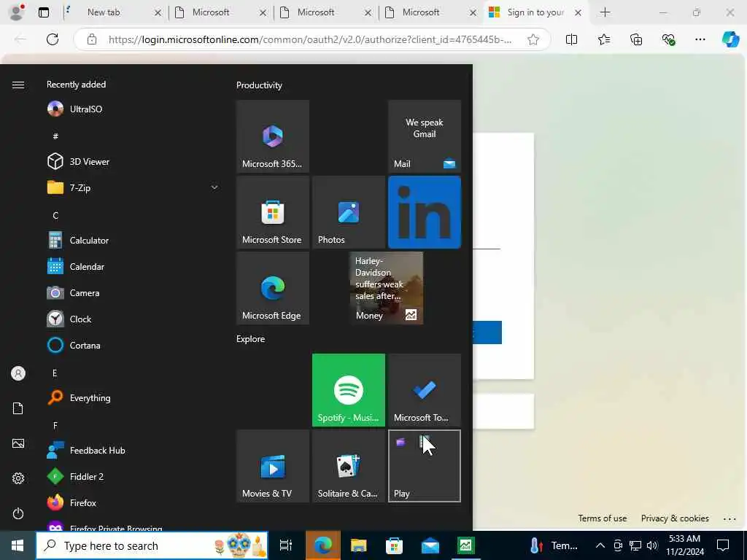Viewport: 747px width, 560px height.
Task: Open the Money news tile
Action: pyautogui.click(x=387, y=288)
